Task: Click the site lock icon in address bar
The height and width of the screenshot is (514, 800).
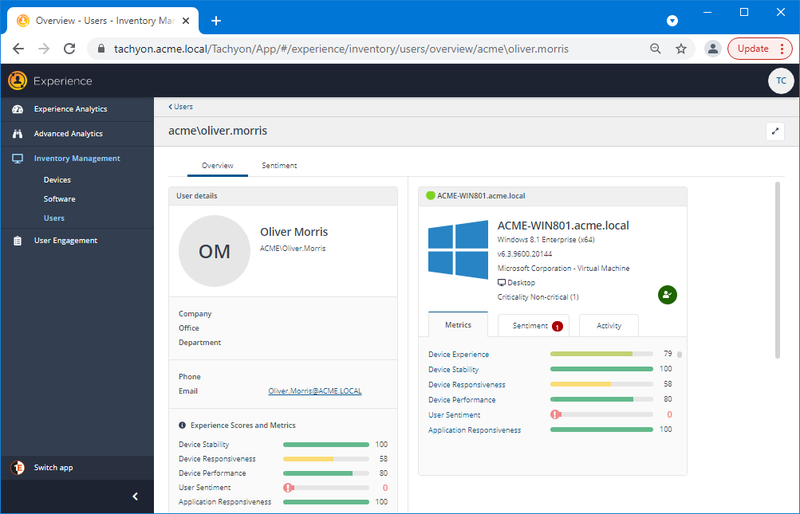Action: coord(101,49)
